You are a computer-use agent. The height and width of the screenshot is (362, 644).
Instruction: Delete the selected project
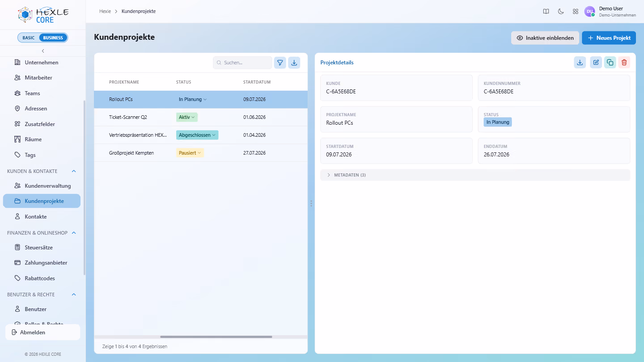coord(624,63)
